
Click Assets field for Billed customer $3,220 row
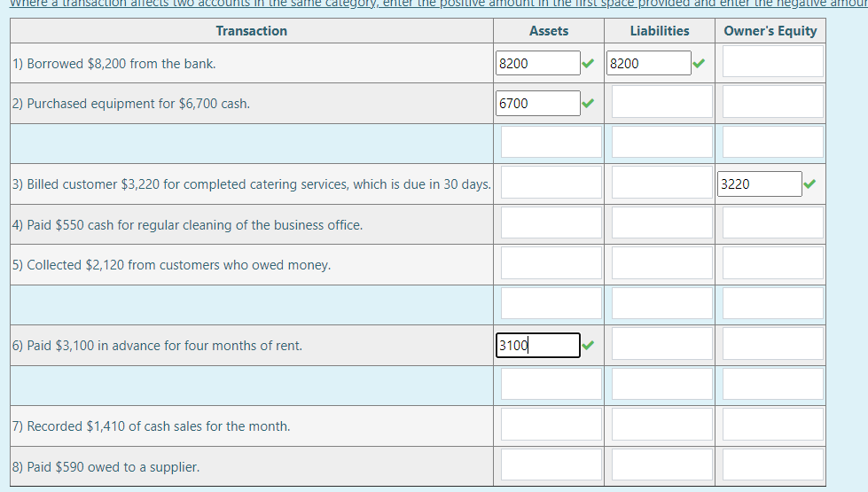pos(551,182)
